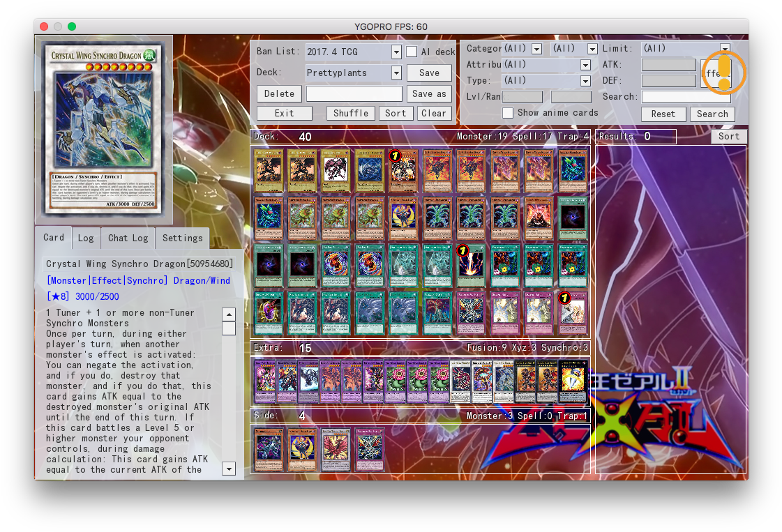The width and height of the screenshot is (782, 532).
Task: Focus the deck name field beside Delete
Action: click(x=354, y=93)
